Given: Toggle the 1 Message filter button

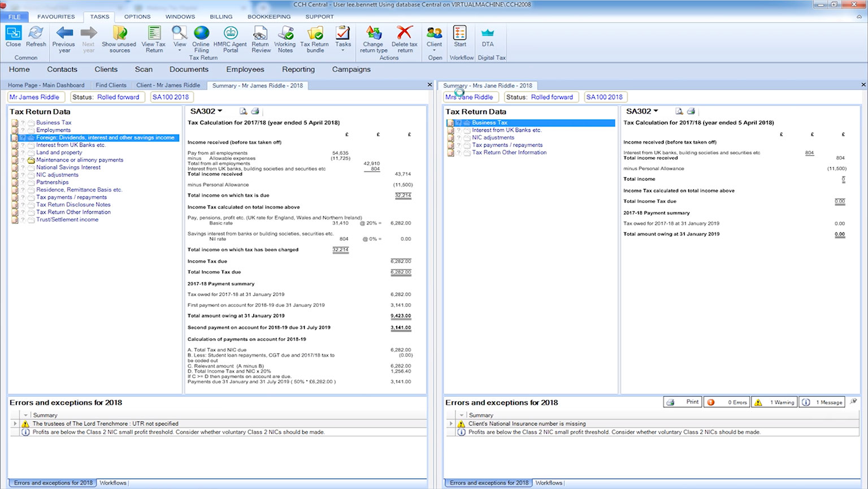Looking at the screenshot, I should [x=823, y=403].
